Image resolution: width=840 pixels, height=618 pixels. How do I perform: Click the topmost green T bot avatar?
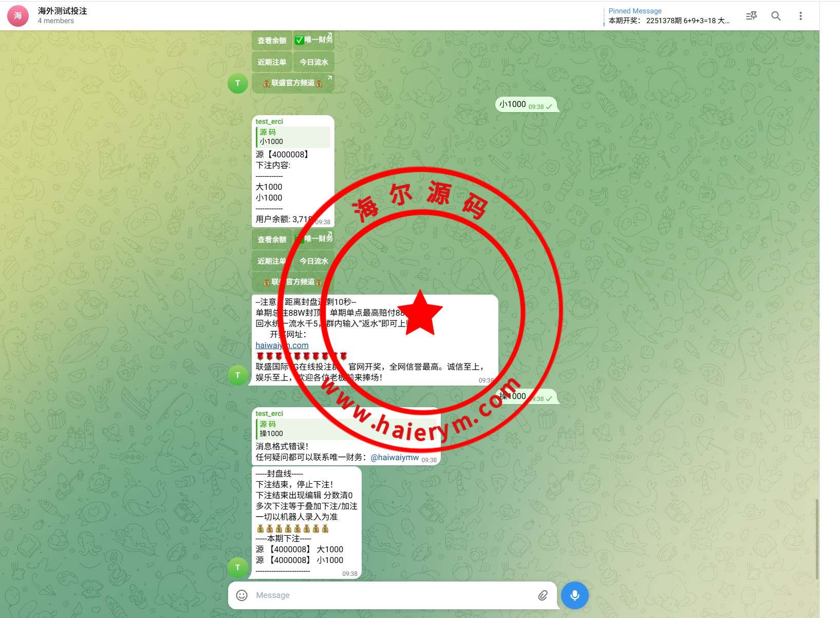pyautogui.click(x=237, y=83)
